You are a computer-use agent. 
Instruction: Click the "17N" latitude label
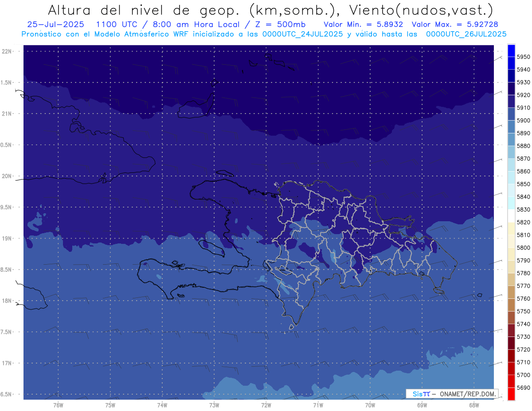coord(7,363)
